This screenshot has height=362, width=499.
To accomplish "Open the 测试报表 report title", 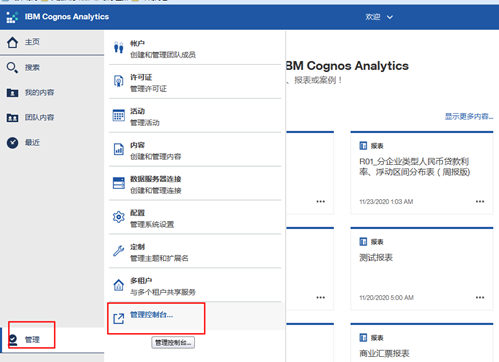I will point(376,257).
